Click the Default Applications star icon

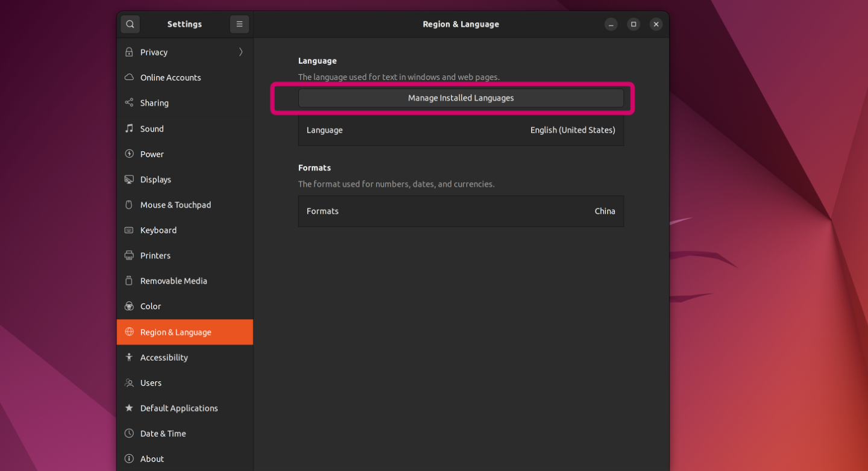pos(129,408)
